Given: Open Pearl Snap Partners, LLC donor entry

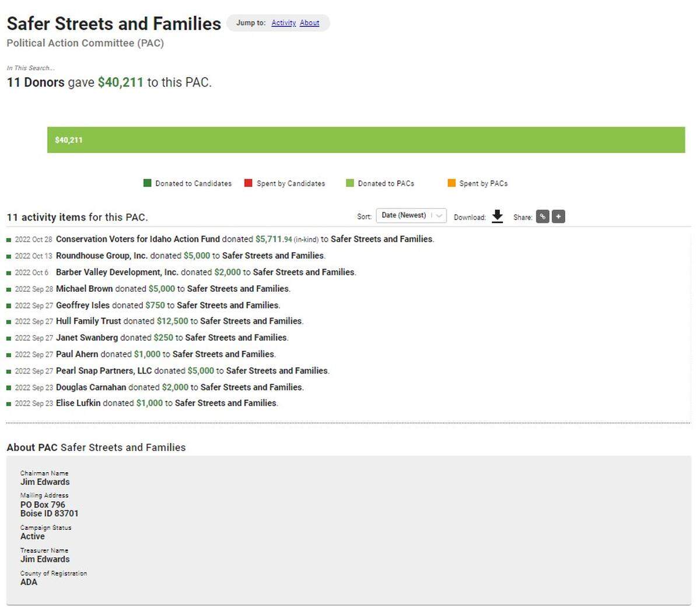Looking at the screenshot, I should click(104, 371).
